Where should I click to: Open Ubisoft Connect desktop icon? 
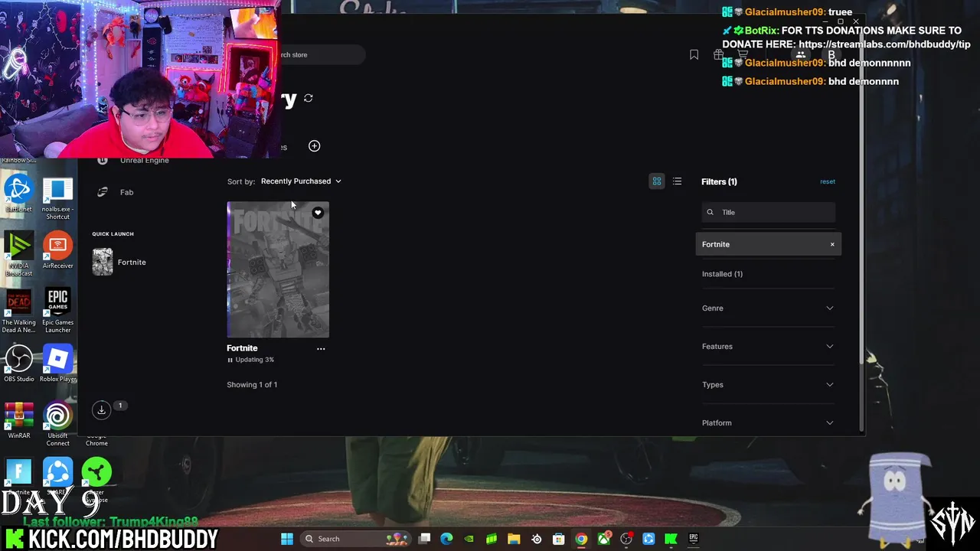coord(57,425)
